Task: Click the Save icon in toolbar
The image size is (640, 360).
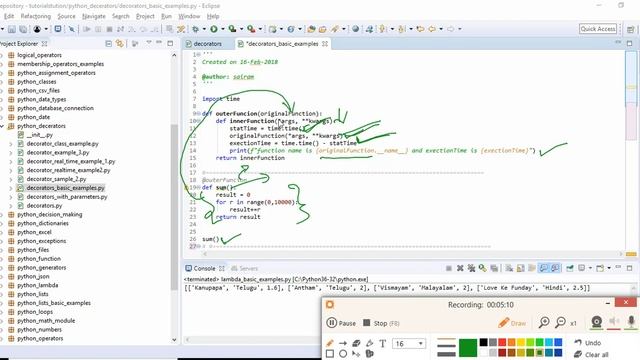Action: (12, 29)
